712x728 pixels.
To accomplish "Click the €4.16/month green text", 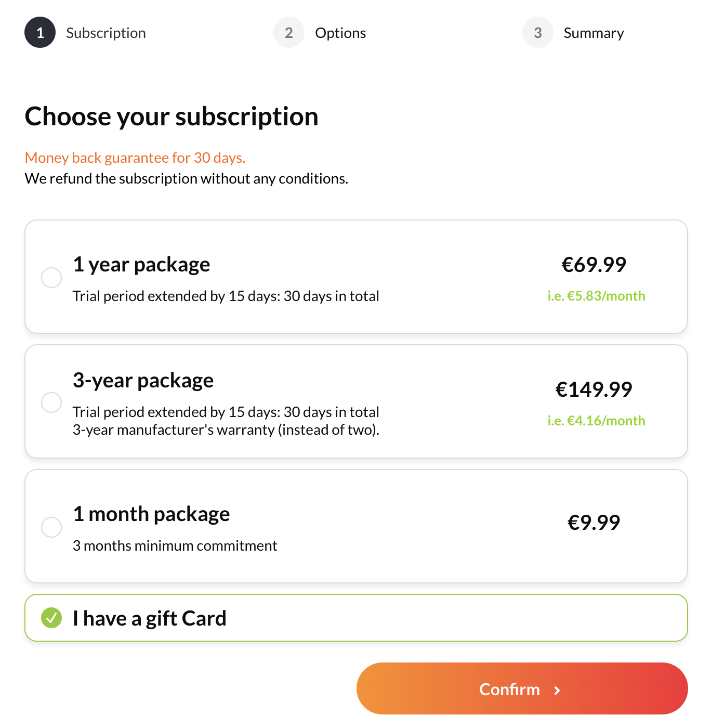I will click(x=597, y=421).
